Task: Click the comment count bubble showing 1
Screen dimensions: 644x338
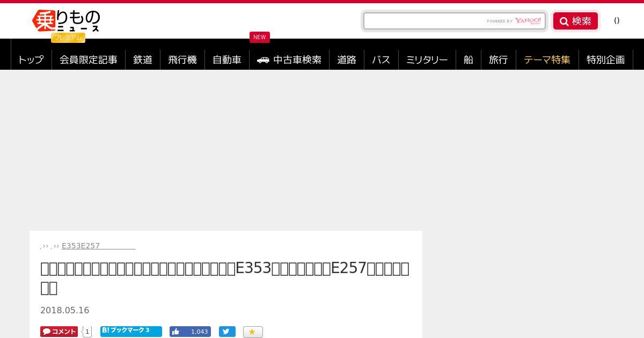Action: coord(87,332)
